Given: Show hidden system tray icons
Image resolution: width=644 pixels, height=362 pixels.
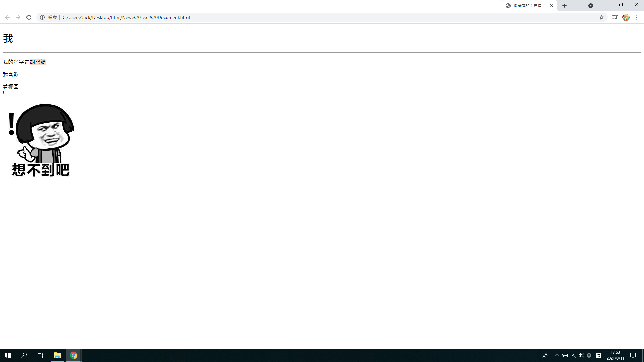Looking at the screenshot, I should [x=557, y=355].
